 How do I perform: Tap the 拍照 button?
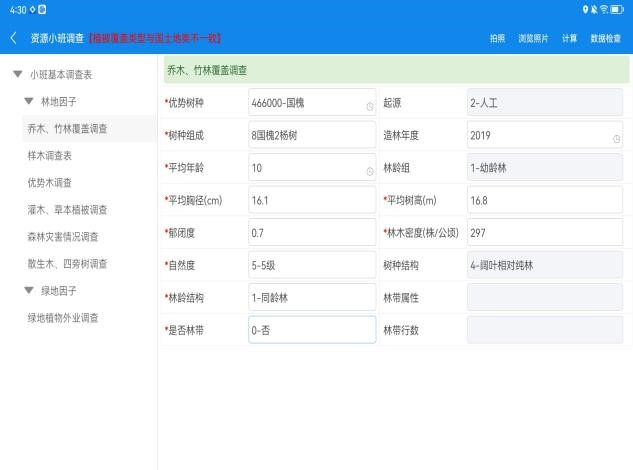tap(497, 38)
